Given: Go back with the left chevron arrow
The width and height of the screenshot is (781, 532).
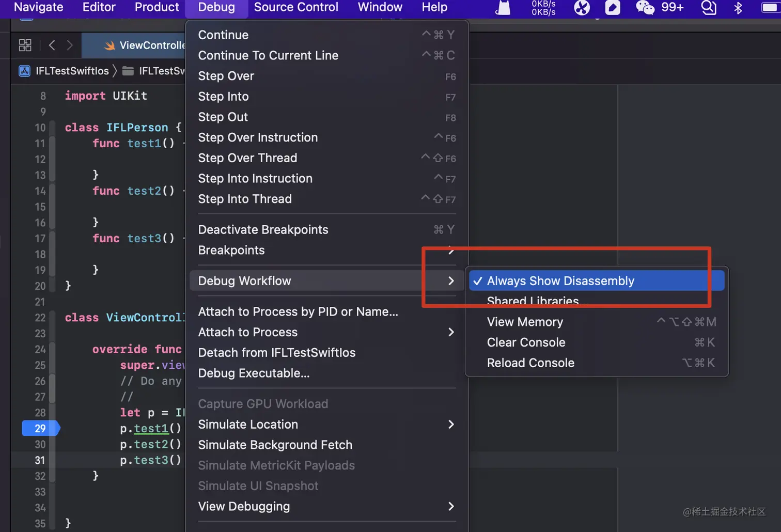Looking at the screenshot, I should [52, 45].
